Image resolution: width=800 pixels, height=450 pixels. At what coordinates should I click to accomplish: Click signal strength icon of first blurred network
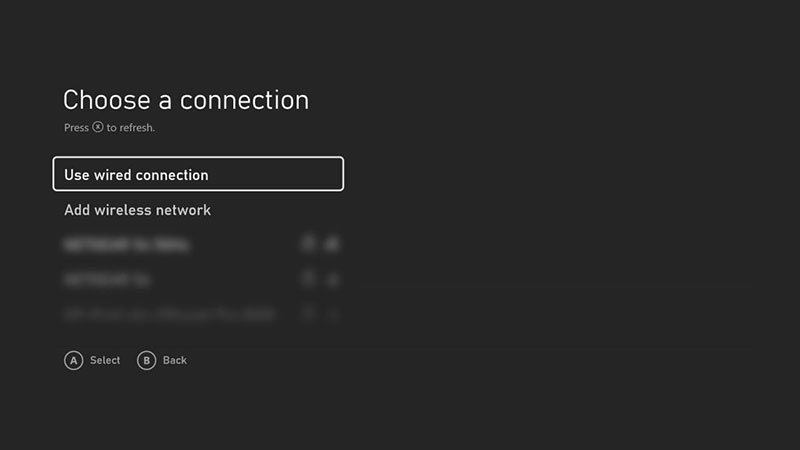333,243
